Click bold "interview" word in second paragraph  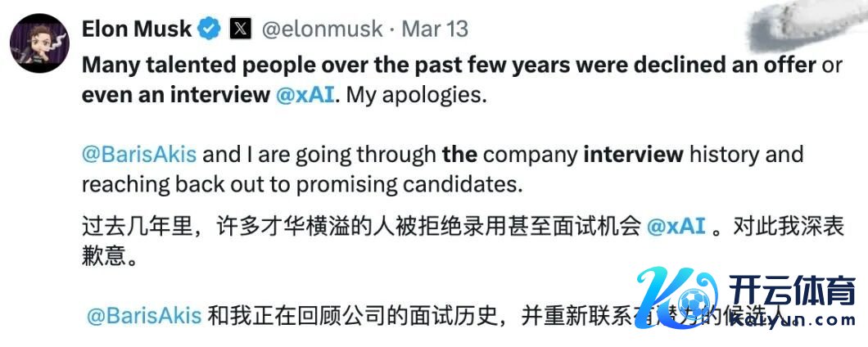(x=632, y=154)
